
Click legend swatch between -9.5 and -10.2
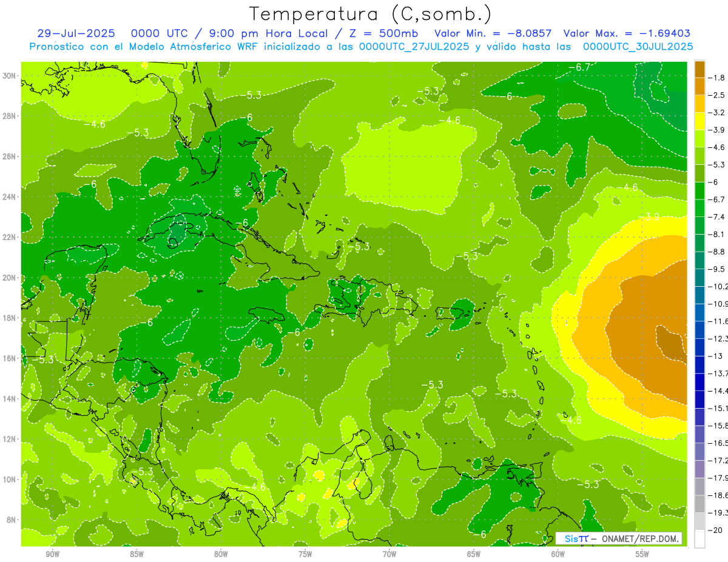click(x=699, y=278)
